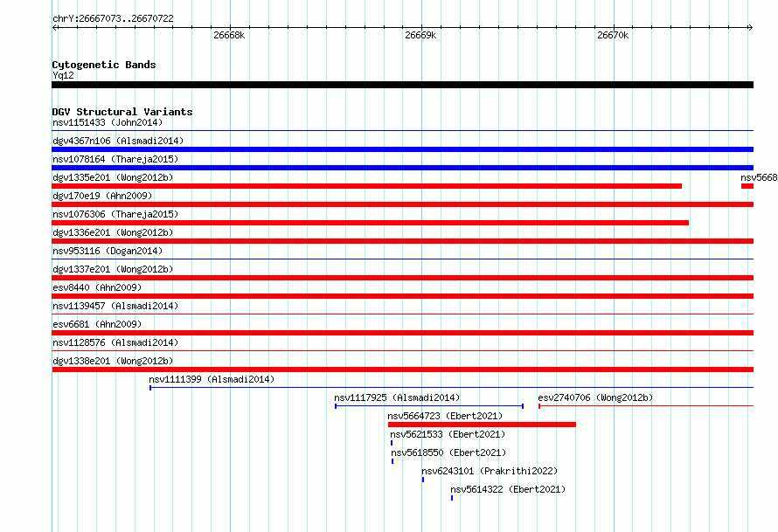Select the dgv4367n106 (Alsmadi2014) blue bar

[402, 149]
